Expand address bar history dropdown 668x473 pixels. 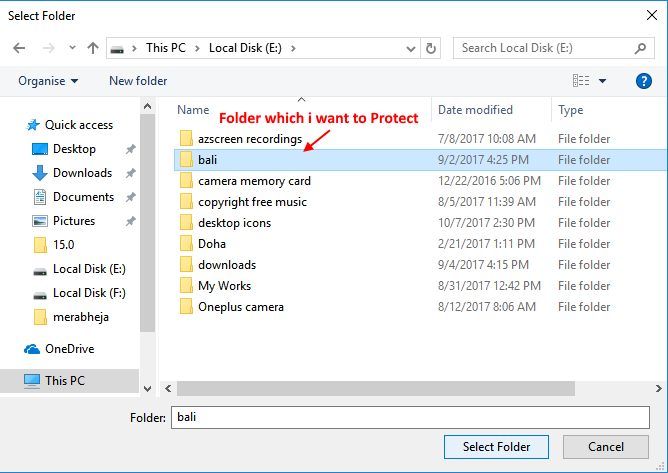pyautogui.click(x=409, y=48)
